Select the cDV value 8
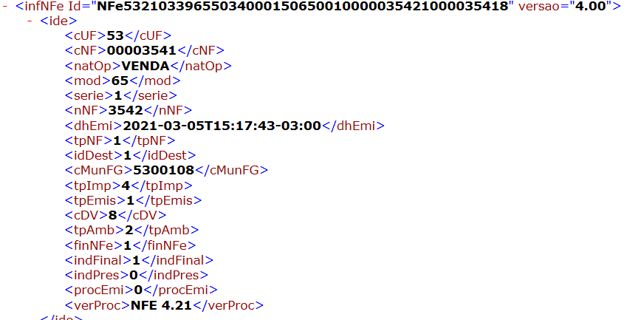 (x=113, y=215)
